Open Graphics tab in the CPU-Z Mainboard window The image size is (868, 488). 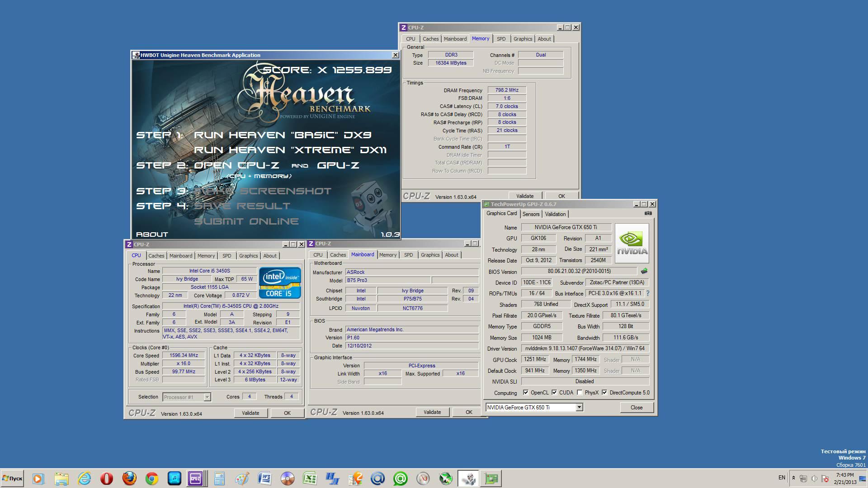[430, 255]
